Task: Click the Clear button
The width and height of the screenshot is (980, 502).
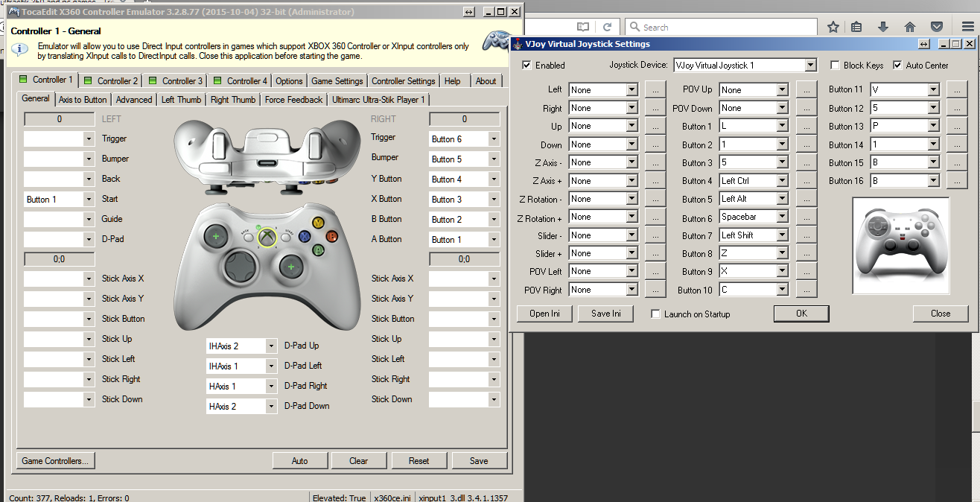Action: (359, 461)
